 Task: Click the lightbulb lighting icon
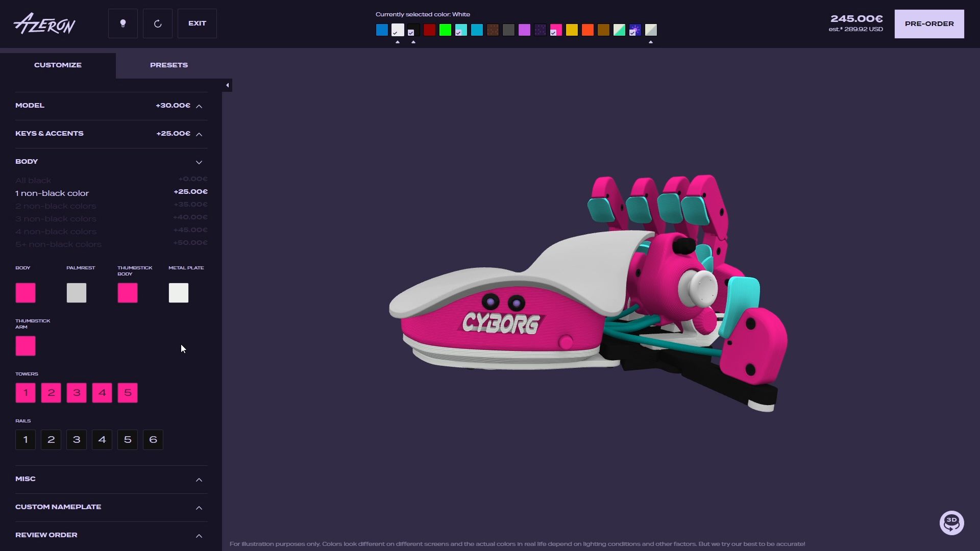122,23
